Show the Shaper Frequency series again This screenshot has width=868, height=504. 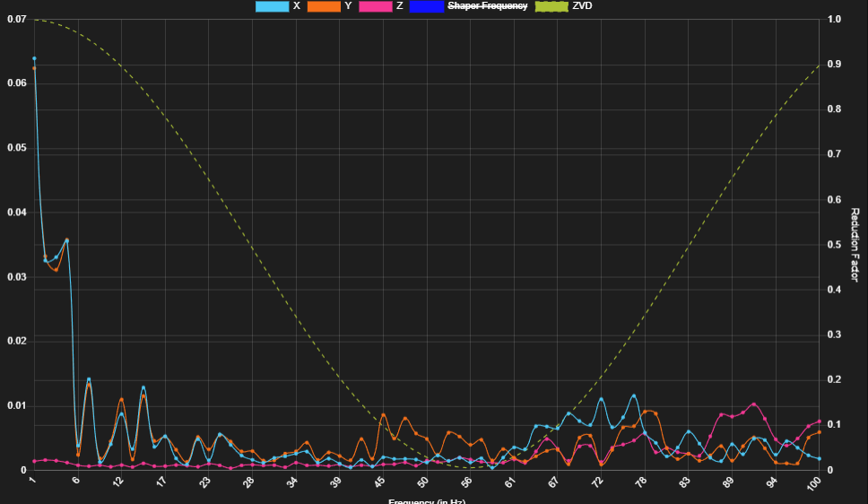point(487,5)
